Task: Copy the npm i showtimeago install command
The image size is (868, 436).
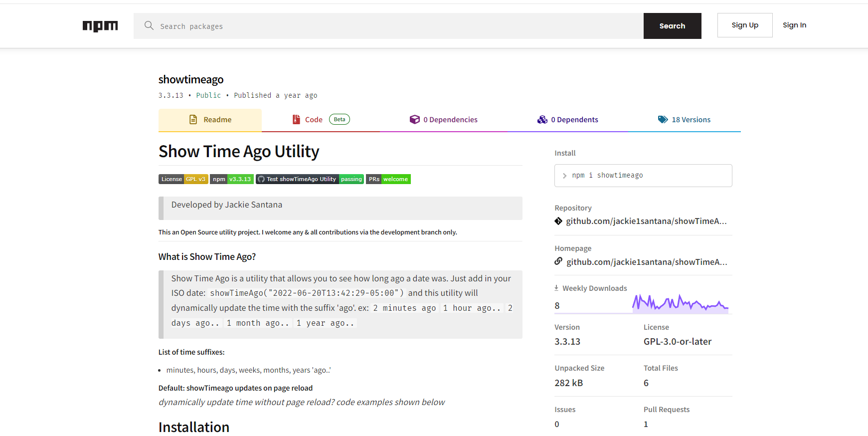Action: point(643,176)
